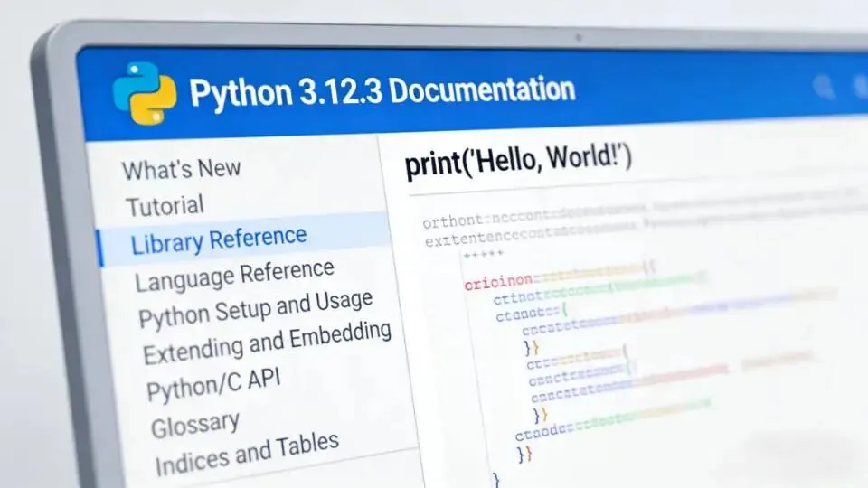Open the Glossary page
This screenshot has height=488, width=868.
coord(195,425)
